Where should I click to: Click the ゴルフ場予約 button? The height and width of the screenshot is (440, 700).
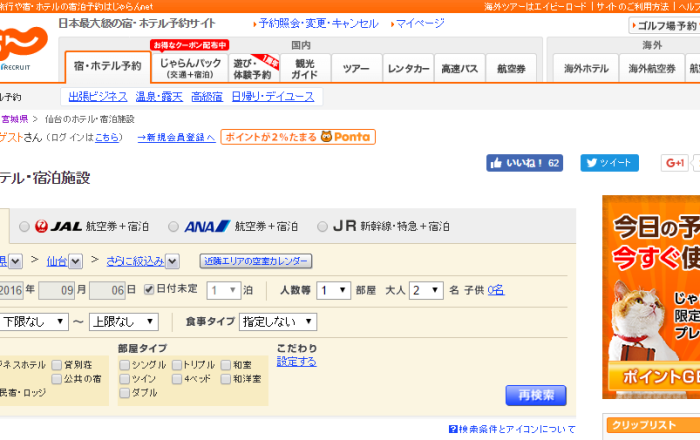[664, 25]
